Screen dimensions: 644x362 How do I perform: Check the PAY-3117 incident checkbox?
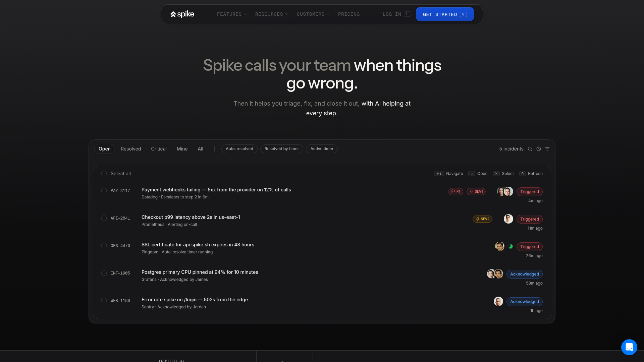(x=104, y=191)
